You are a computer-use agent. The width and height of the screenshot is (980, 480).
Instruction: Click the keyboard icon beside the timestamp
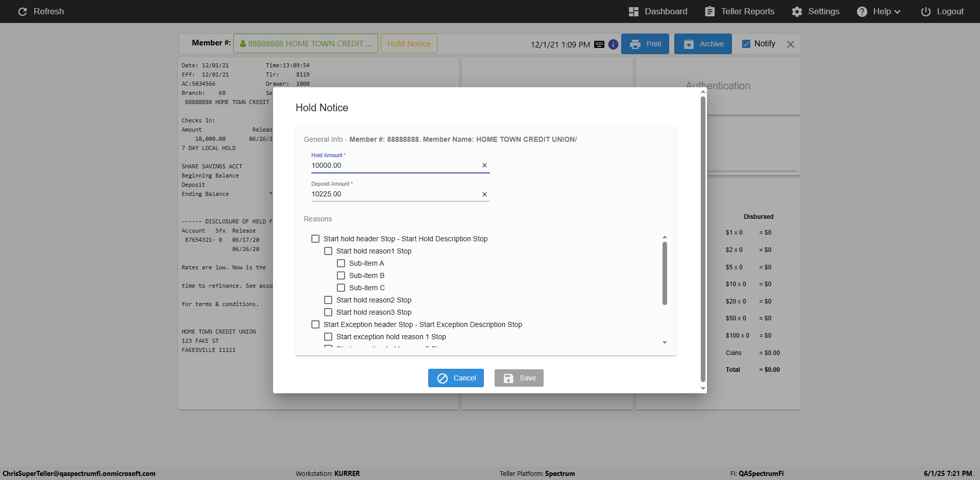coord(599,44)
